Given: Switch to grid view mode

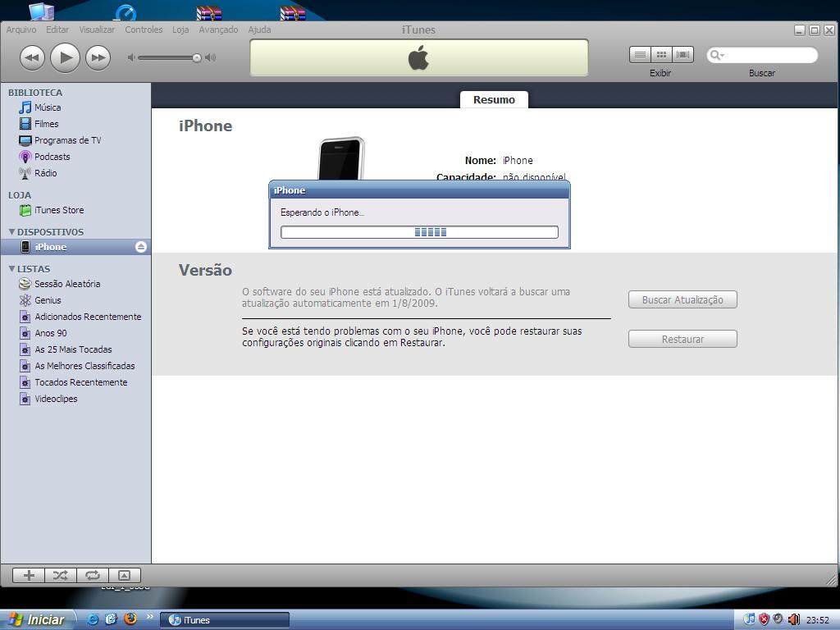Looking at the screenshot, I should [x=661, y=55].
